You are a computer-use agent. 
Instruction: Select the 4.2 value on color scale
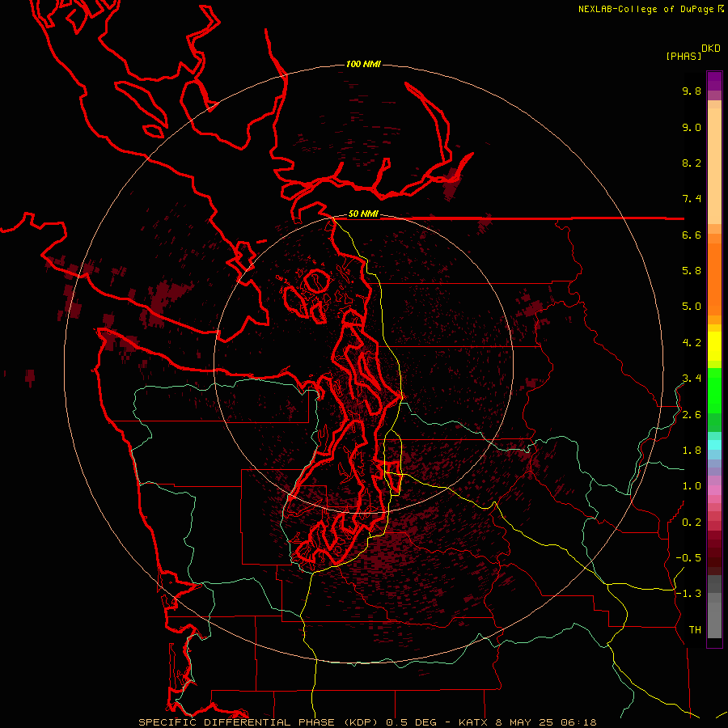point(692,343)
